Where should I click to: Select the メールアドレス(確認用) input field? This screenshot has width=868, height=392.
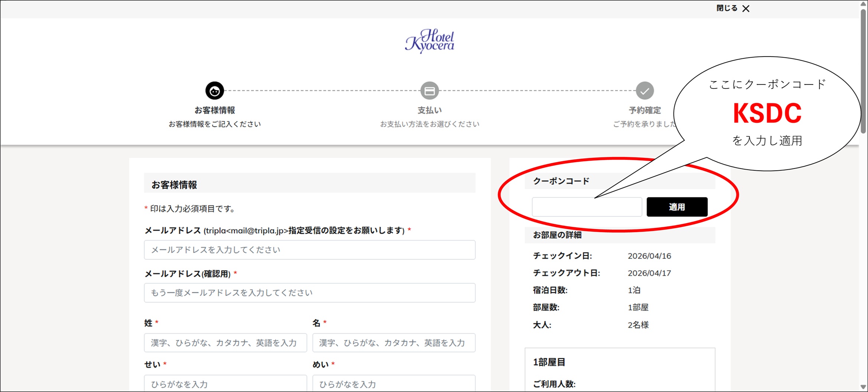[310, 293]
